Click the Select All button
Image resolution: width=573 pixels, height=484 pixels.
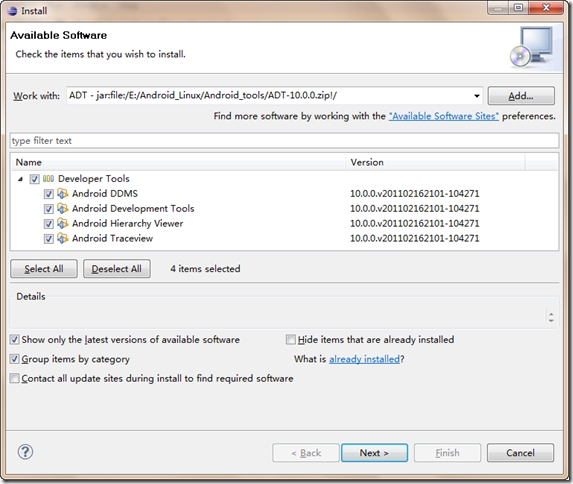click(44, 269)
